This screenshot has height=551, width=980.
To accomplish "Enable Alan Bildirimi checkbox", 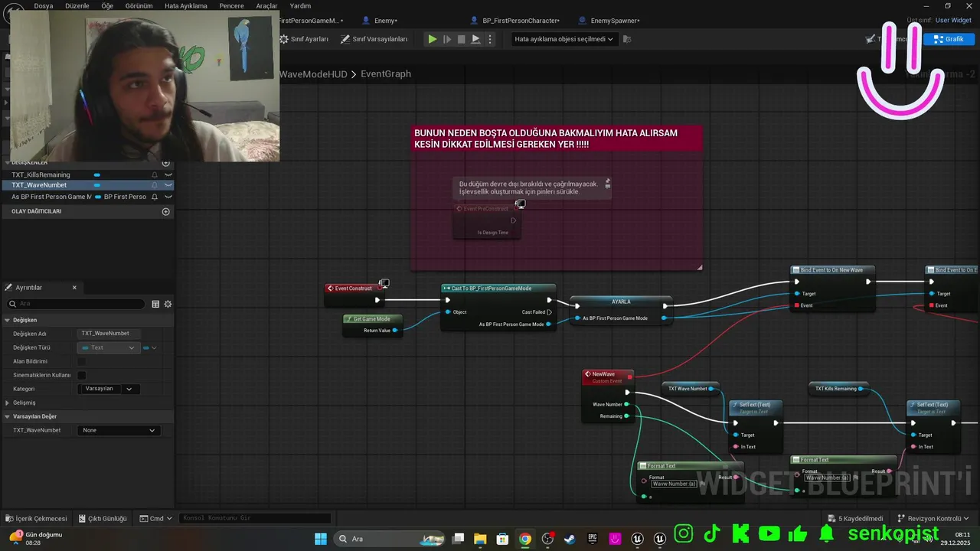I will (82, 361).
